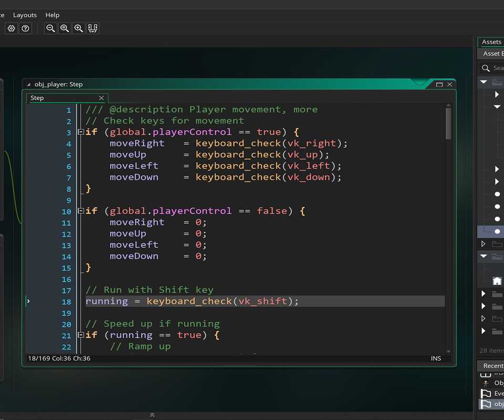Reset zoom with the middle magnifier icon
This screenshot has width=504, height=420.
pyautogui.click(x=65, y=28)
